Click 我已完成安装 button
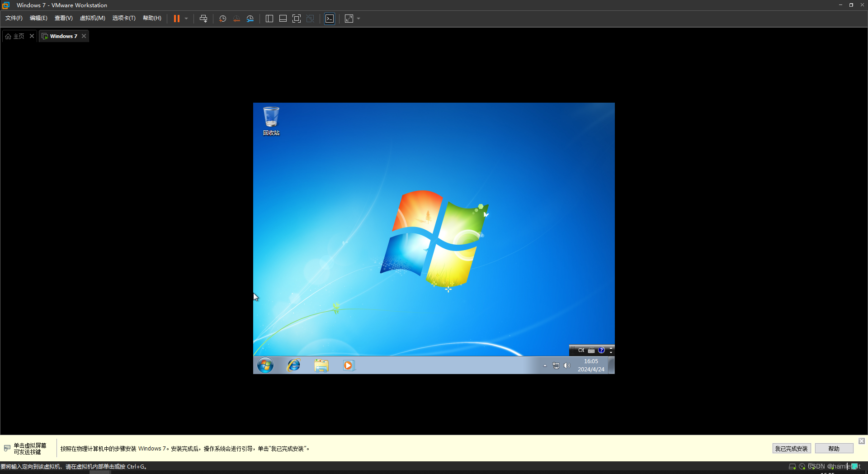The height and width of the screenshot is (474, 868). [792, 449]
